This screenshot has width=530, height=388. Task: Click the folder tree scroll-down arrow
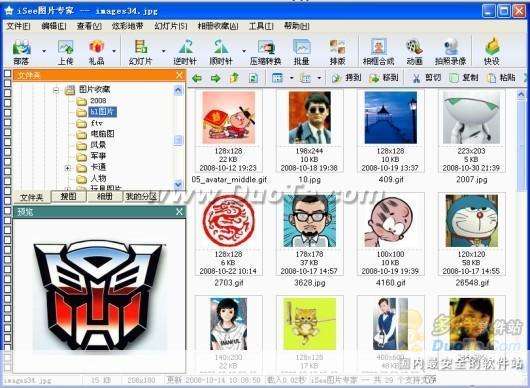[x=178, y=185]
